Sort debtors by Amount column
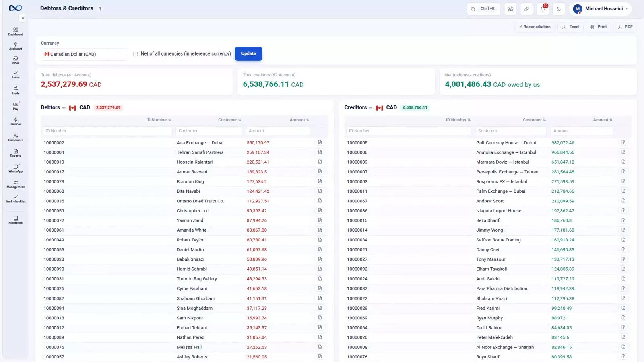Image resolution: width=644 pixels, height=362 pixels. click(x=299, y=120)
